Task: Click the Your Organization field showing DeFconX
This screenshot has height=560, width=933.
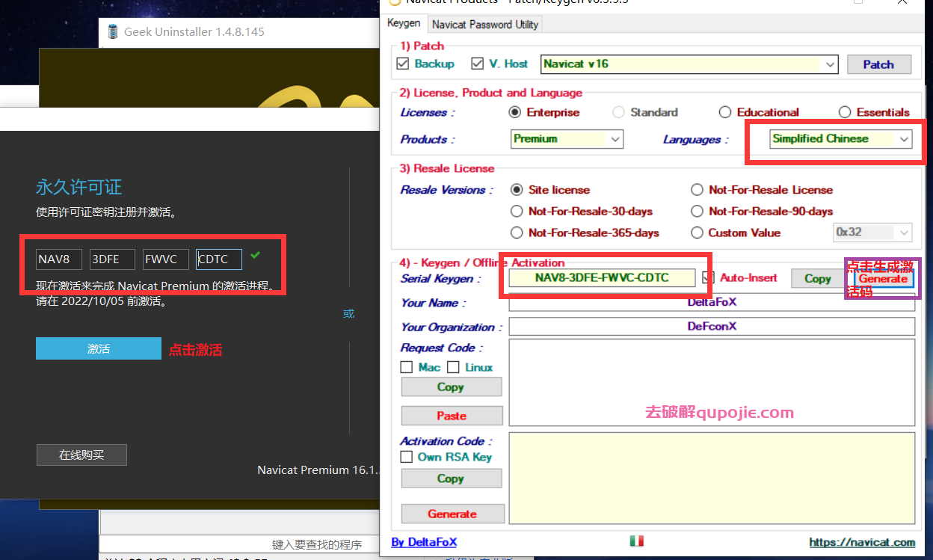Action: (x=712, y=327)
